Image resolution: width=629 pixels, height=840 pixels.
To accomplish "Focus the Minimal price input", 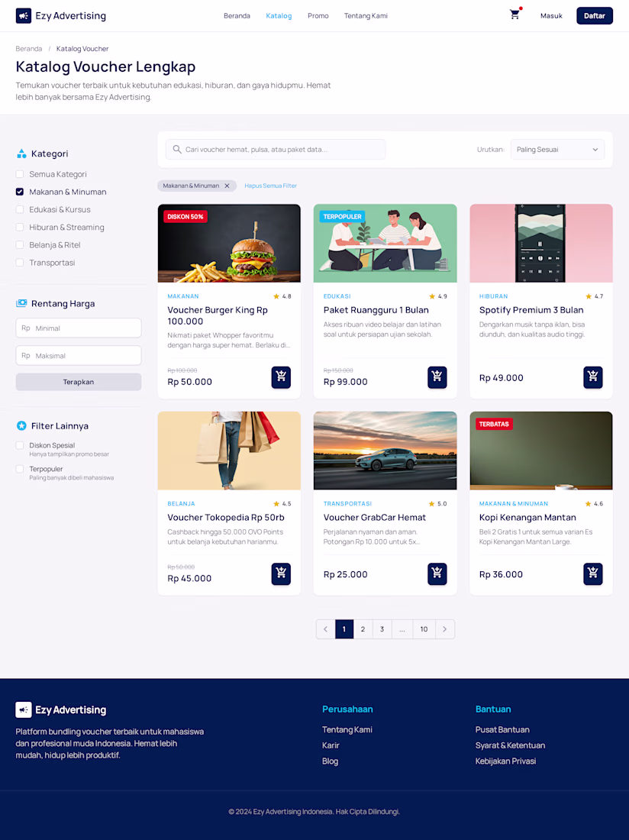I will pyautogui.click(x=79, y=328).
